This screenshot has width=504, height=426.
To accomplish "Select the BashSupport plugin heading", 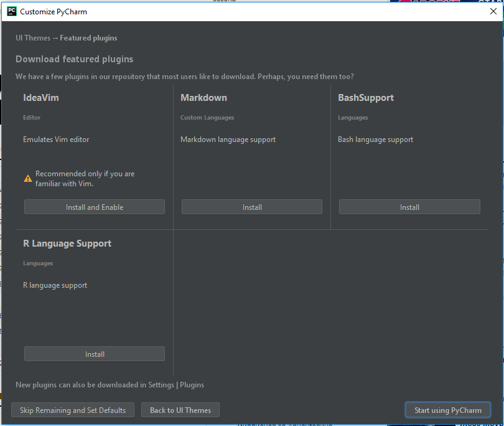I will [x=366, y=98].
